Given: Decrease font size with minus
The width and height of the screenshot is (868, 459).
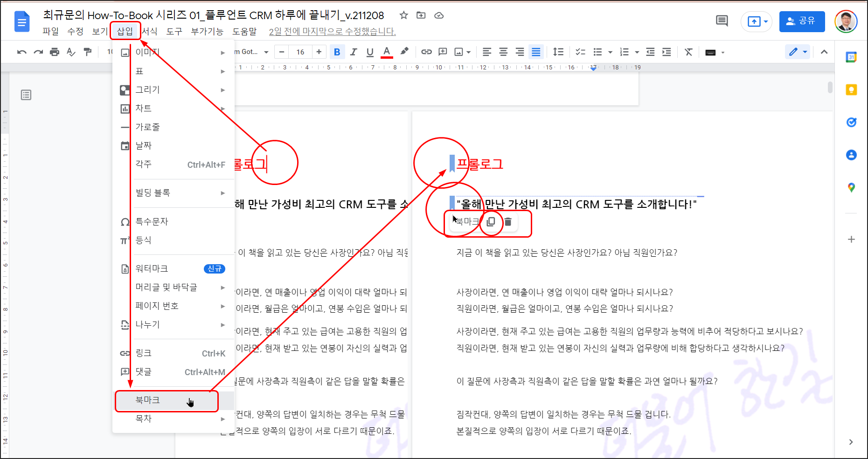Looking at the screenshot, I should click(282, 52).
